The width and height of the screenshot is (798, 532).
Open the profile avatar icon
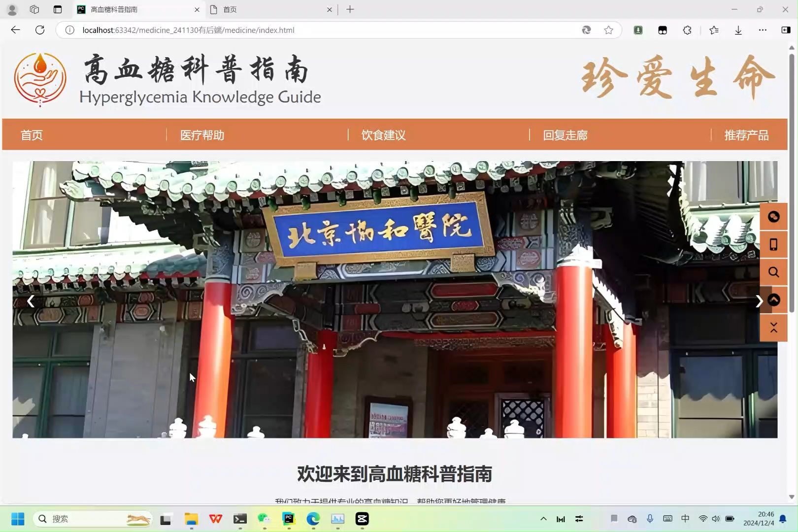pyautogui.click(x=12, y=9)
